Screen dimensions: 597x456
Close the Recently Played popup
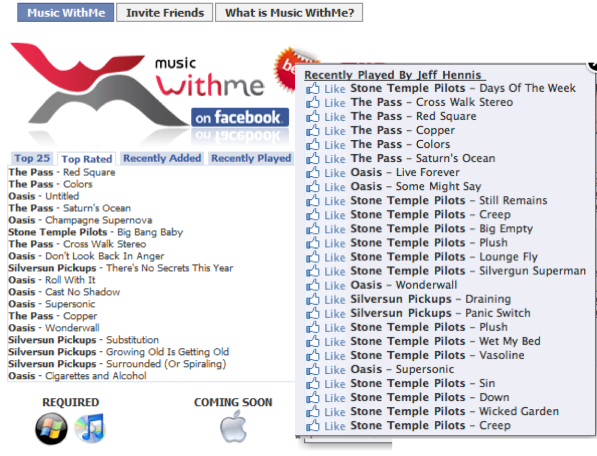pos(592,65)
